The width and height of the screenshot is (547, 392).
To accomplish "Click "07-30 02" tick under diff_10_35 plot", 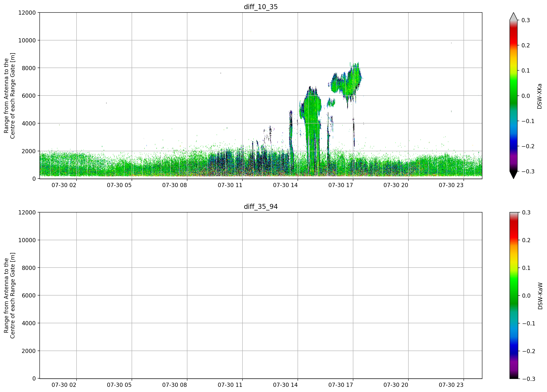I will pyautogui.click(x=64, y=185).
